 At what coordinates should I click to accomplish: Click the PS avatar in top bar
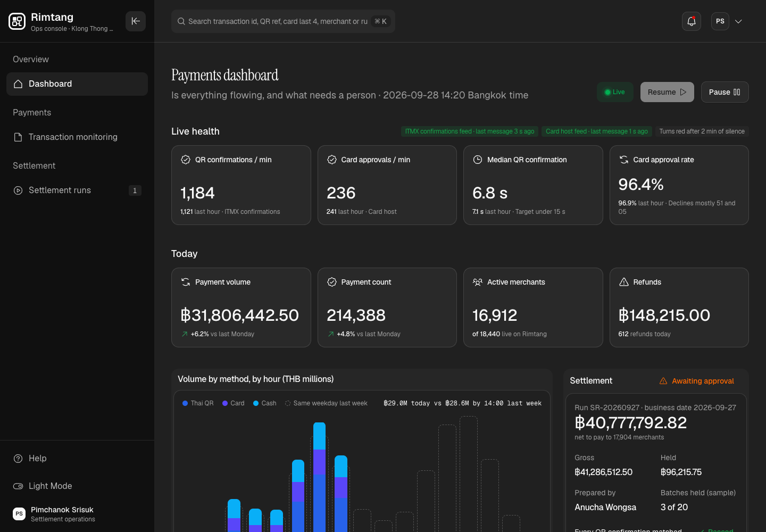[x=720, y=21]
